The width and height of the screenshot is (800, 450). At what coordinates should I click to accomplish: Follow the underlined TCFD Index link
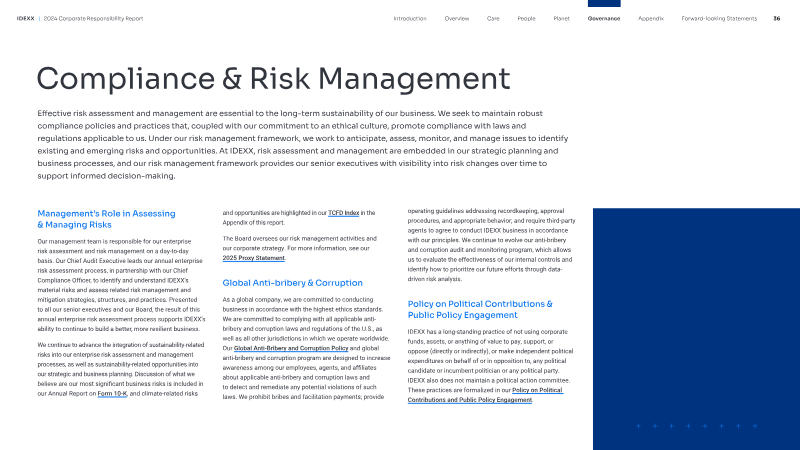(x=343, y=213)
